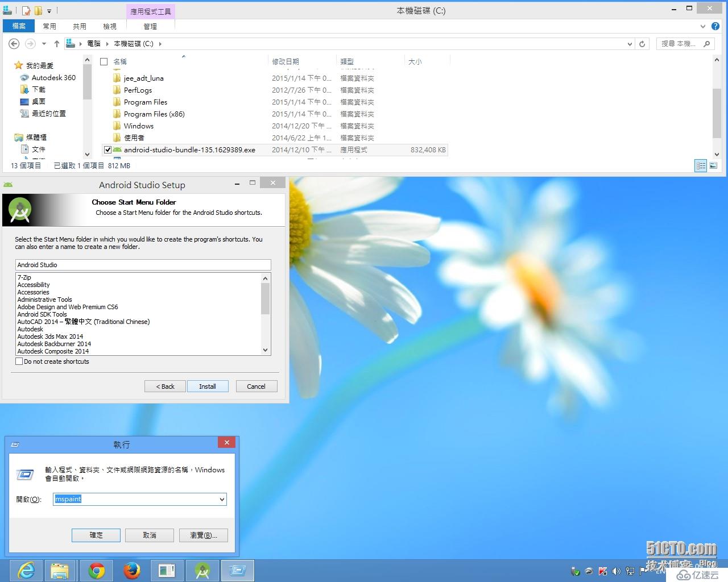Screen dimensions: 728x582
Task: Click the Install button
Action: [x=208, y=386]
